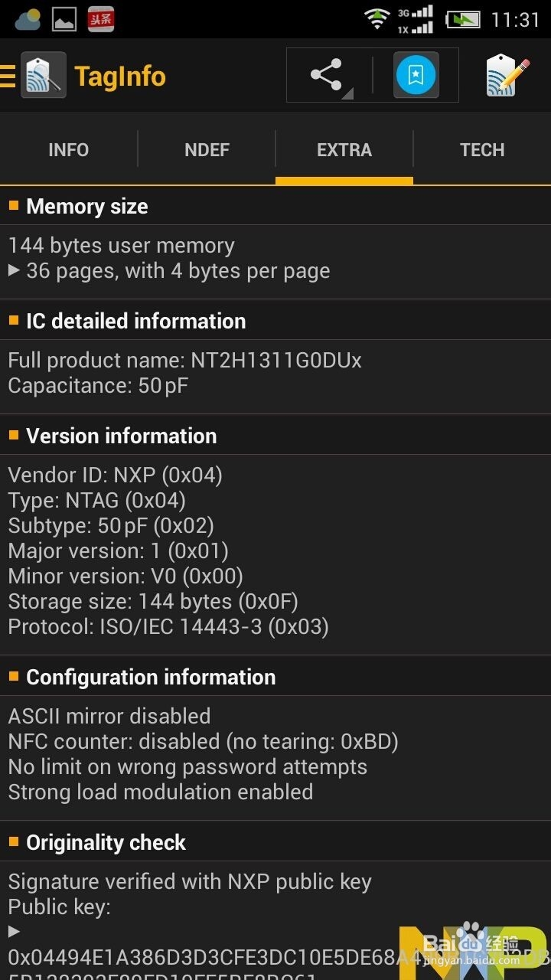Select the blue bookmark save-tag icon

click(x=414, y=74)
